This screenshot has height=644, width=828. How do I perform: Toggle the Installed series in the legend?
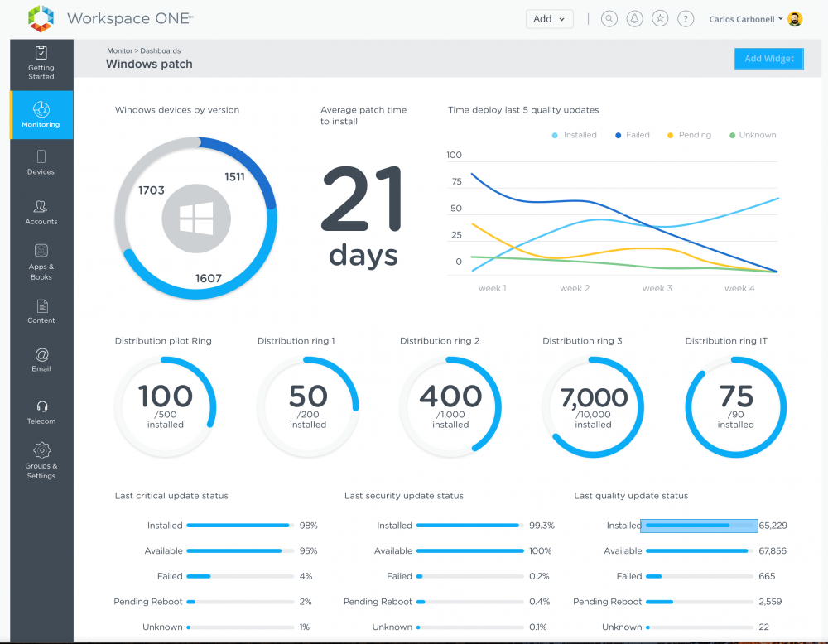(574, 135)
